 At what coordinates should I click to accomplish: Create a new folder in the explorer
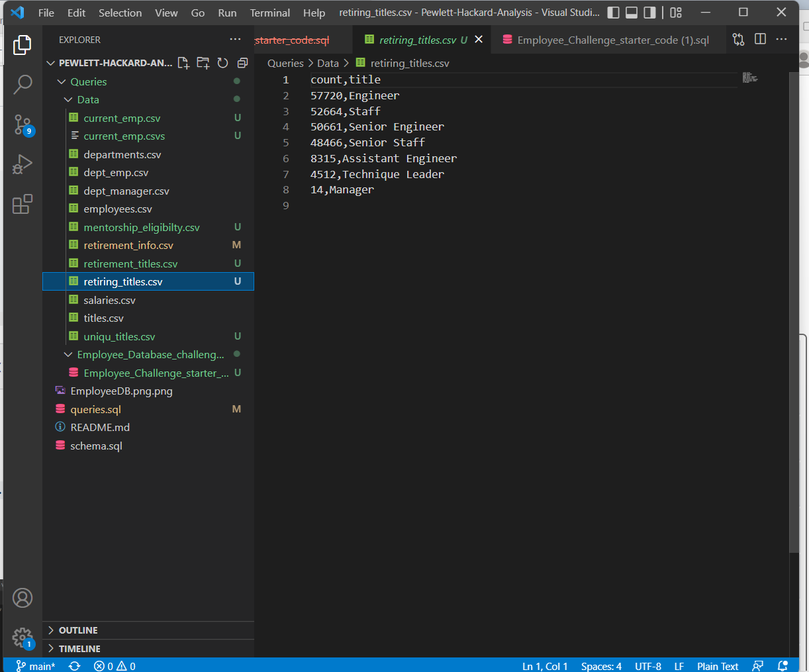coord(203,62)
